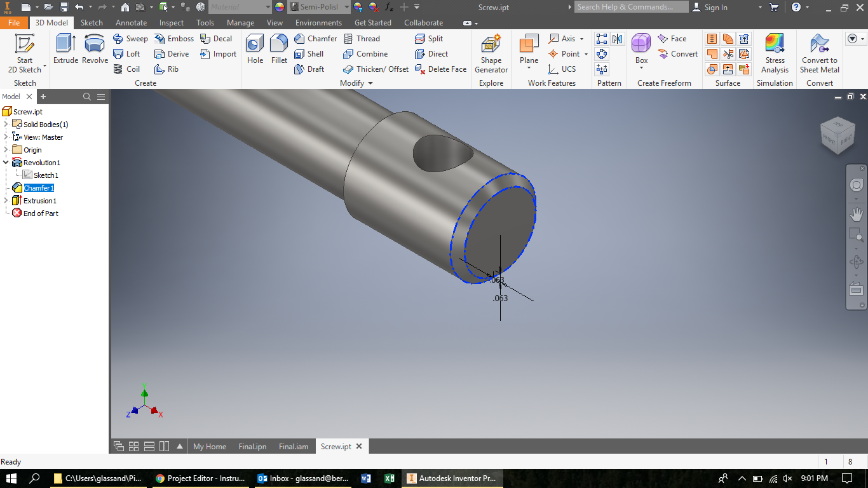Screen dimensions: 868x488
Task: Start a 2D Sketch
Action: (25, 53)
